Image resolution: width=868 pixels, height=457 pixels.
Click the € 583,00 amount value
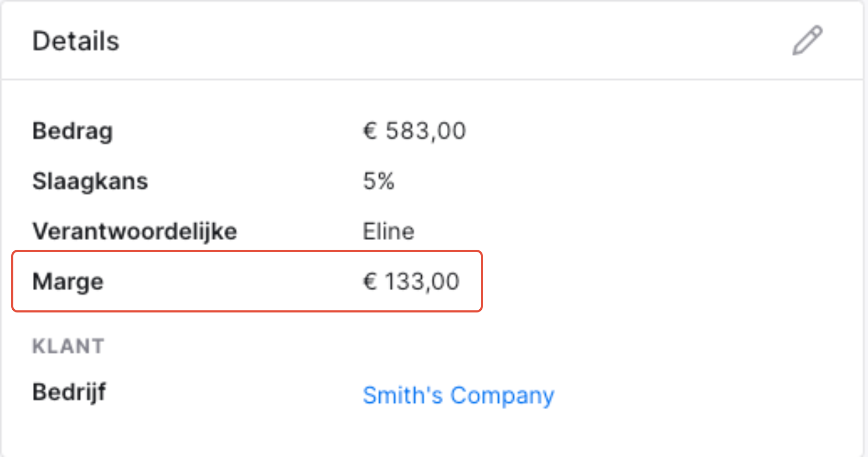click(x=414, y=131)
